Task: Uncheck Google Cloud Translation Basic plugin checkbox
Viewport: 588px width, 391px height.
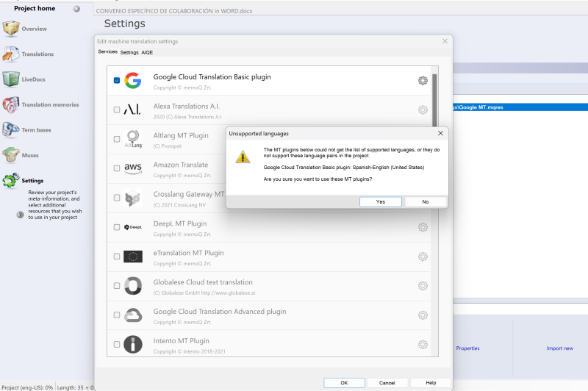Action: (117, 81)
